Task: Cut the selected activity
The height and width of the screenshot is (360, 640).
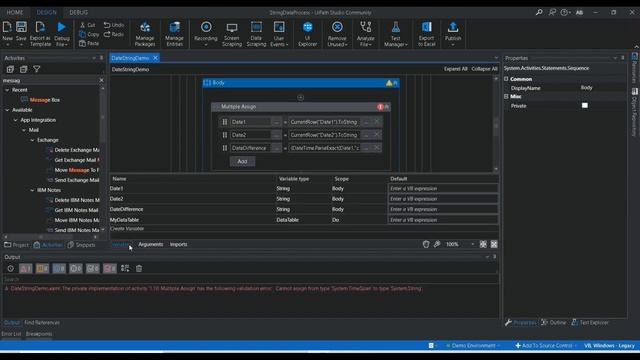Action: (87, 25)
